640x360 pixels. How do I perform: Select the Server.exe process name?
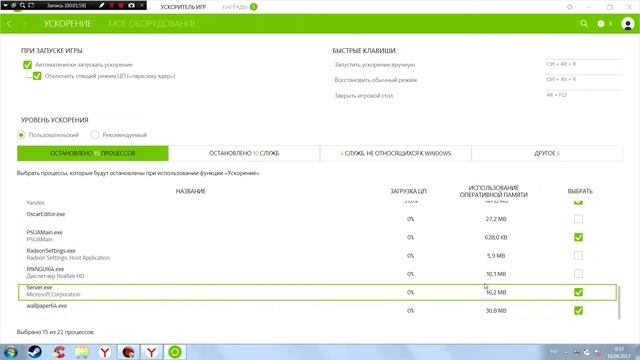point(39,287)
